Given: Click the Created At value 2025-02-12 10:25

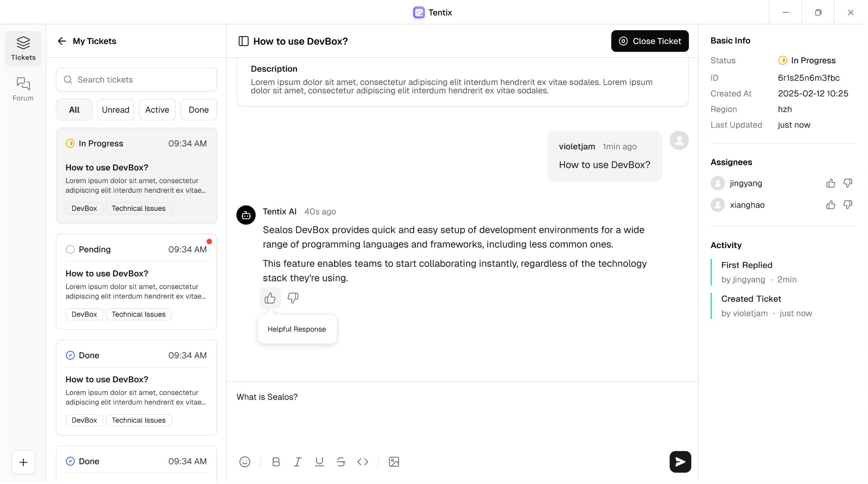Looking at the screenshot, I should [x=813, y=94].
